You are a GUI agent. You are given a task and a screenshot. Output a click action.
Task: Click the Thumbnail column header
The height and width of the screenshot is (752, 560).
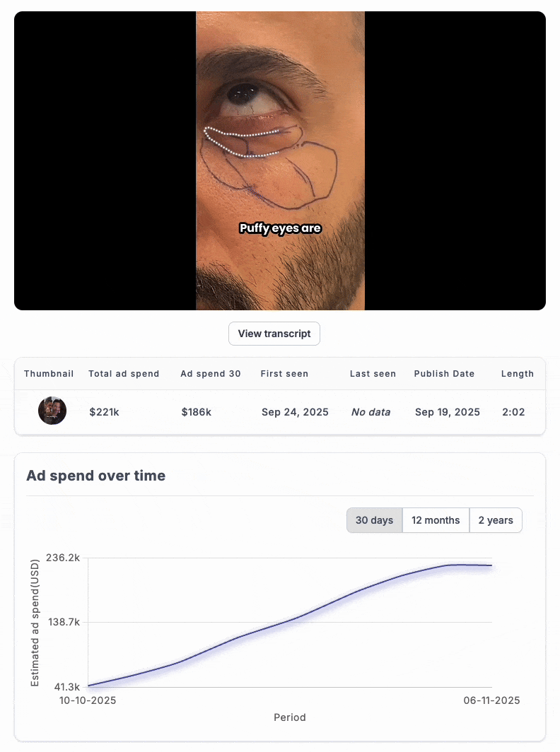49,374
